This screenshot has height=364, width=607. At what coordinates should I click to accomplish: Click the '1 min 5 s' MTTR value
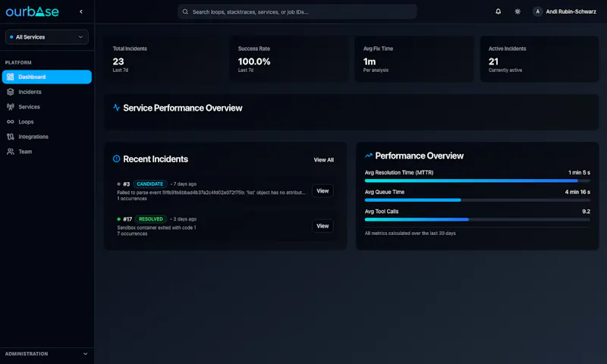click(x=579, y=173)
